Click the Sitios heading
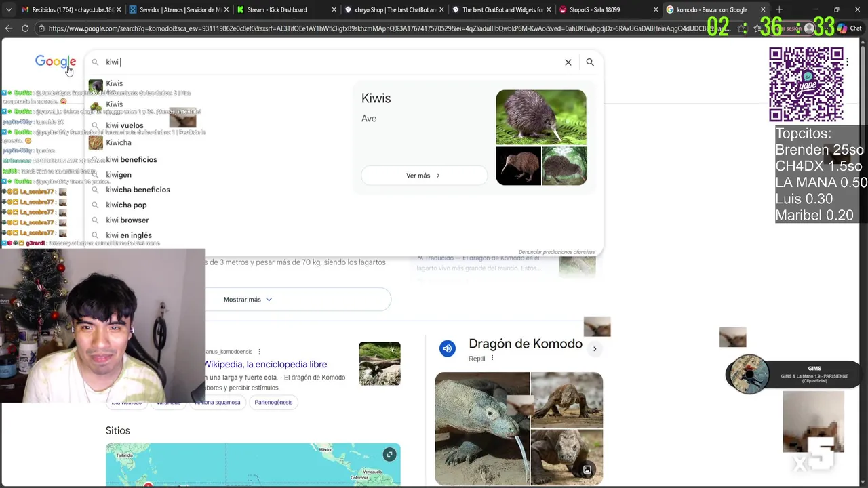This screenshot has height=488, width=868. [x=118, y=430]
